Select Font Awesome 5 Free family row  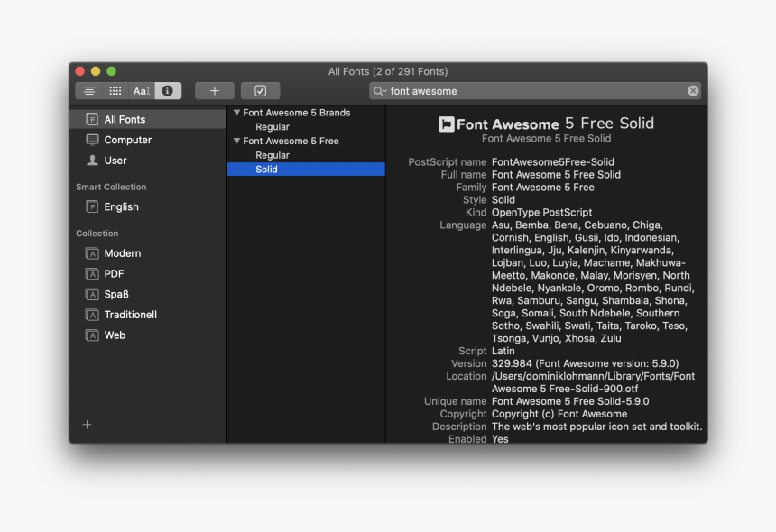tap(306, 141)
